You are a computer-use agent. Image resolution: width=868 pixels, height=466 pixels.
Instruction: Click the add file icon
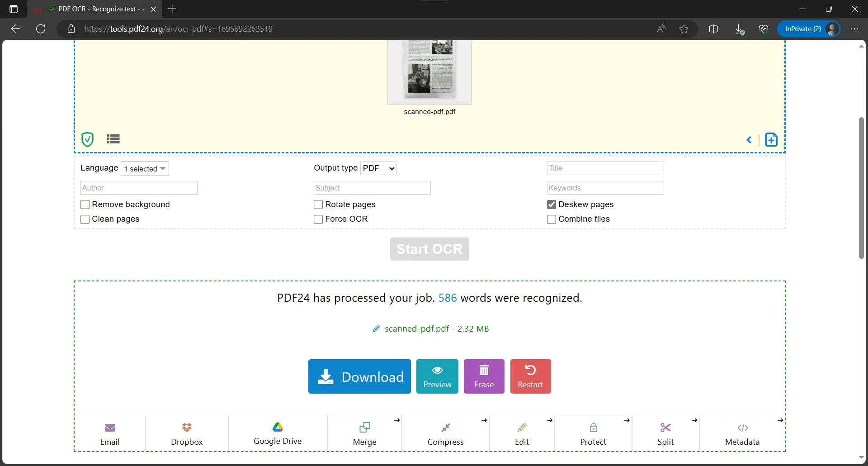coord(771,140)
